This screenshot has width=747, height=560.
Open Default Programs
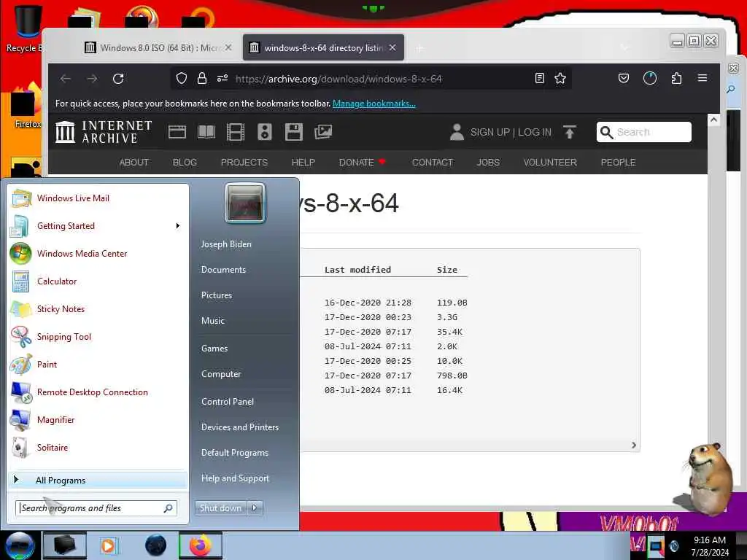coord(235,452)
